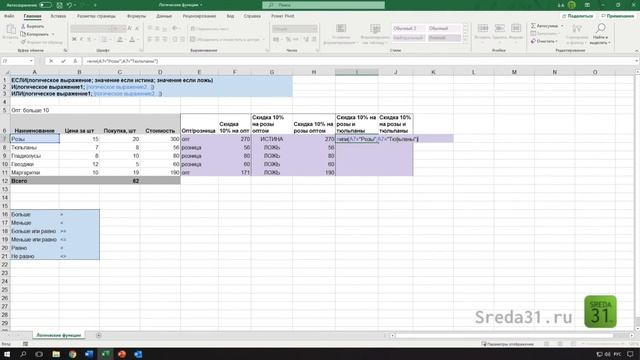Click the Поделиться share button
Screen dimensions: 640x360
click(x=578, y=16)
